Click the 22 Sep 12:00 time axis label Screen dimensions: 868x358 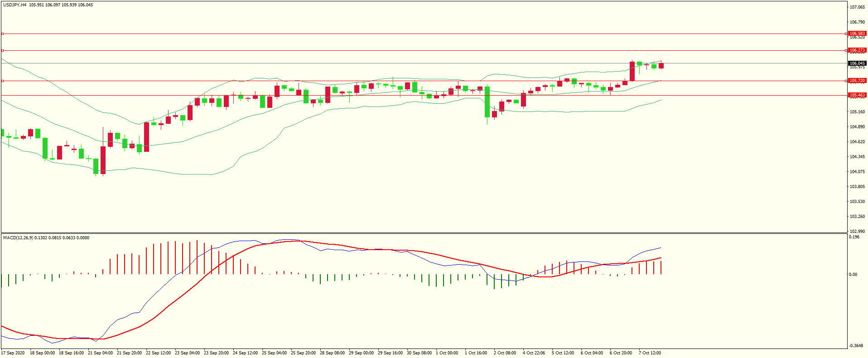(x=158, y=353)
